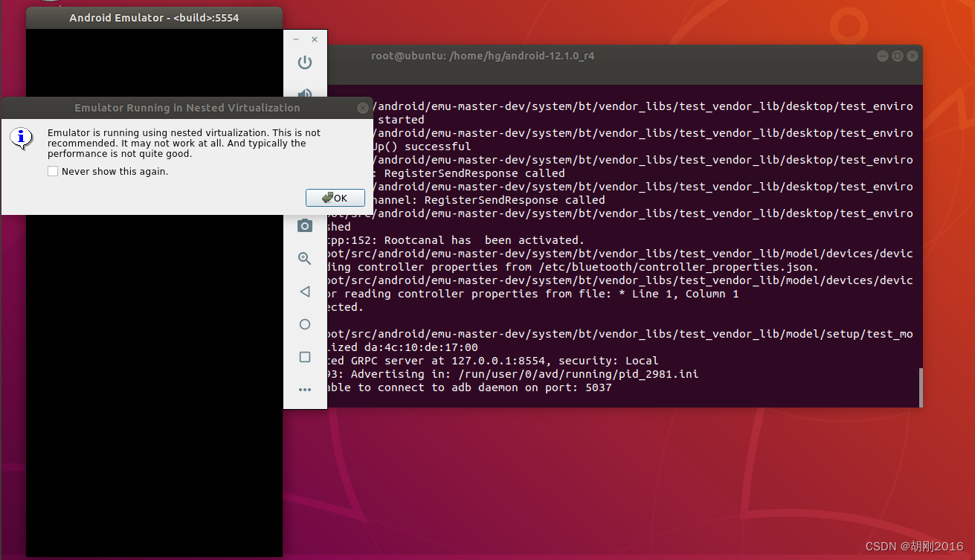This screenshot has width=975, height=560.
Task: Open the emulator extended controls three-dots menu
Action: pos(305,390)
